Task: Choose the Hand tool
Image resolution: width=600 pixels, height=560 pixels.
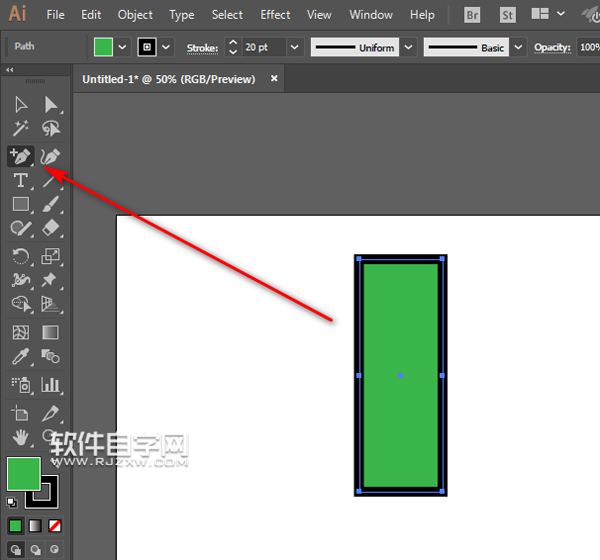Action: click(20, 437)
